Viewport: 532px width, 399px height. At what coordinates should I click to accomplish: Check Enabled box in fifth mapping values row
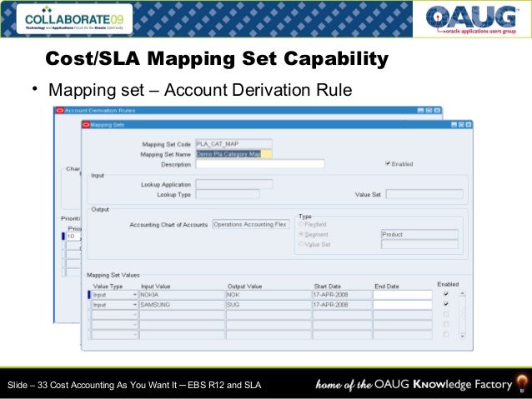point(446,335)
